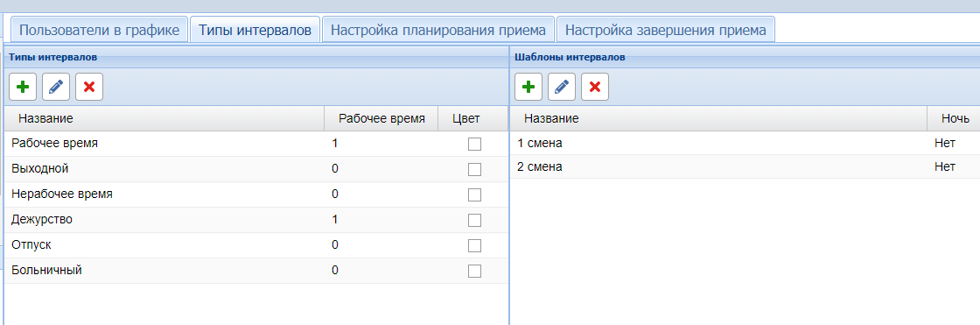The image size is (980, 325).
Task: Toggle color checkbox for Дежурство row
Action: click(x=474, y=220)
